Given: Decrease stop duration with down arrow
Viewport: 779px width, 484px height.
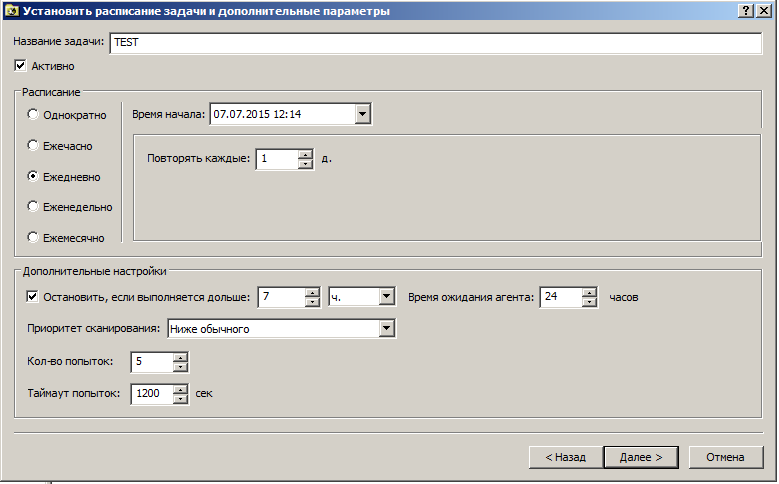Looking at the screenshot, I should click(312, 302).
